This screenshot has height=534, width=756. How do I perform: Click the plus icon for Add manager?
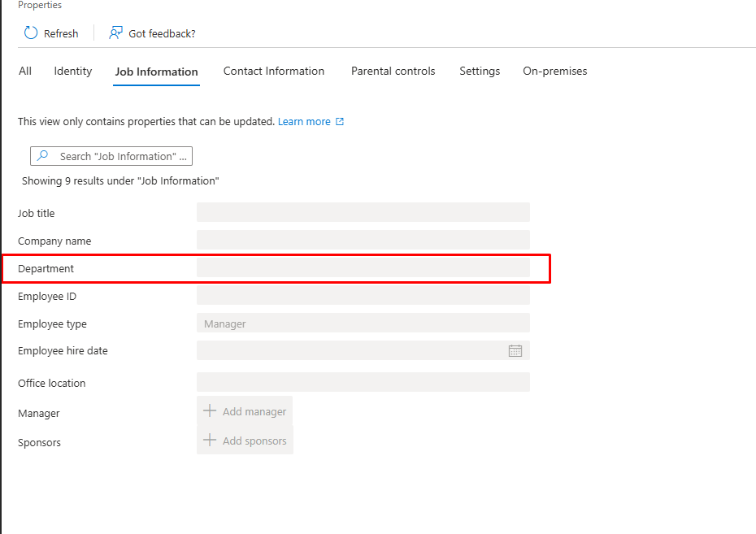210,411
